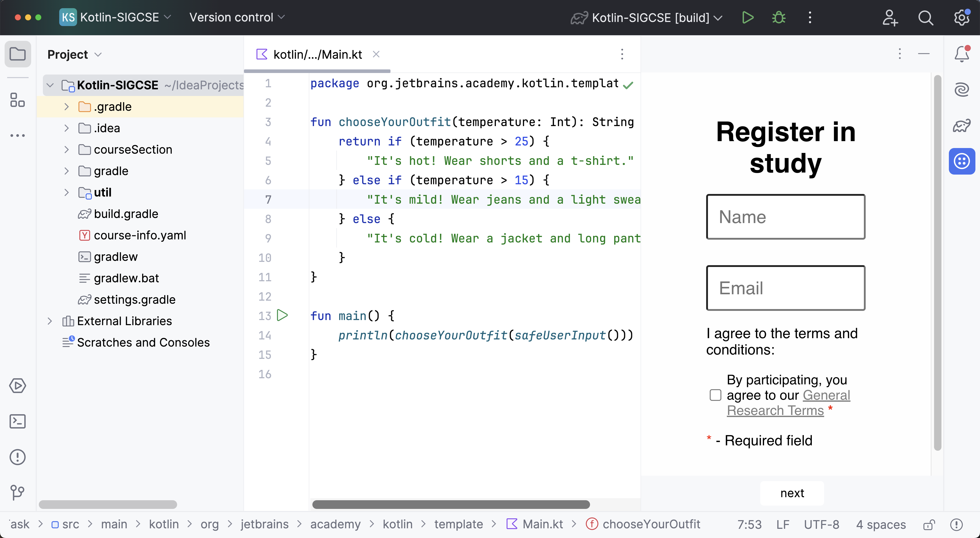Open the Terminal tool window

(x=18, y=421)
